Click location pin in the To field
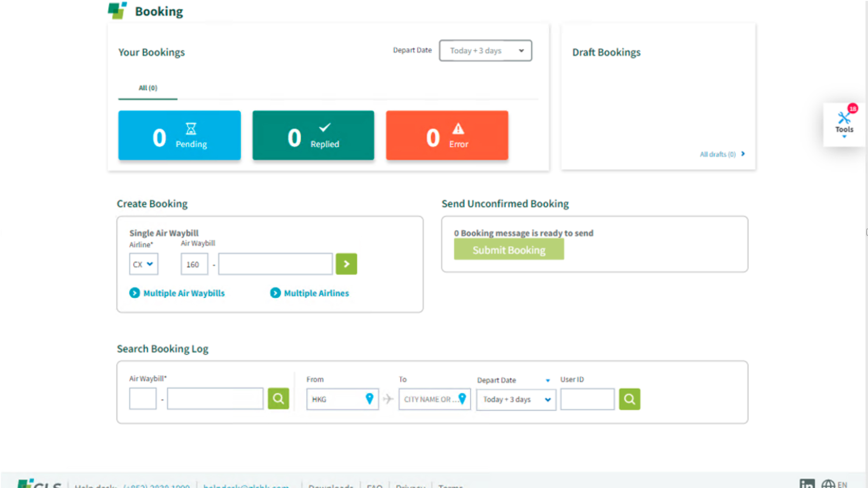The width and height of the screenshot is (868, 488). [462, 399]
